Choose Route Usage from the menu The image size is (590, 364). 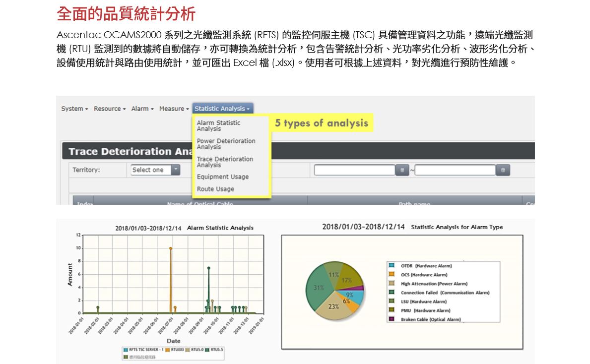click(215, 189)
